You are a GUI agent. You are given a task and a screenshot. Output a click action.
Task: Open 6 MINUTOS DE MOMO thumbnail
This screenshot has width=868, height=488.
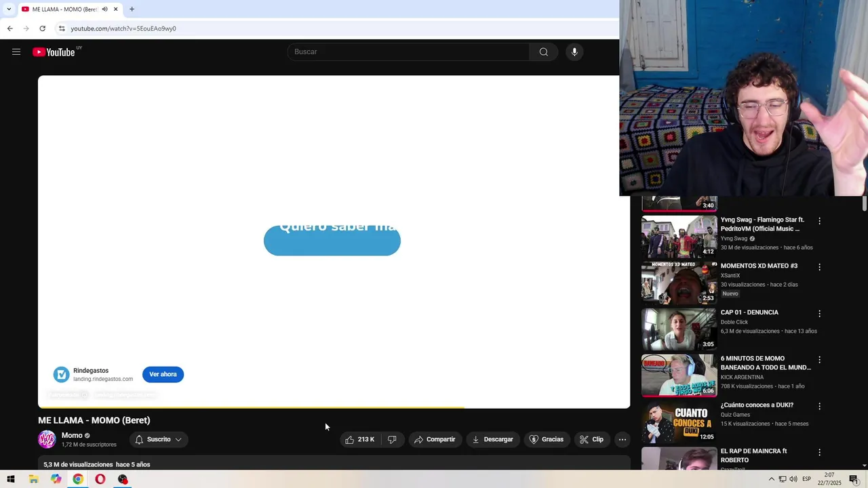[679, 375]
